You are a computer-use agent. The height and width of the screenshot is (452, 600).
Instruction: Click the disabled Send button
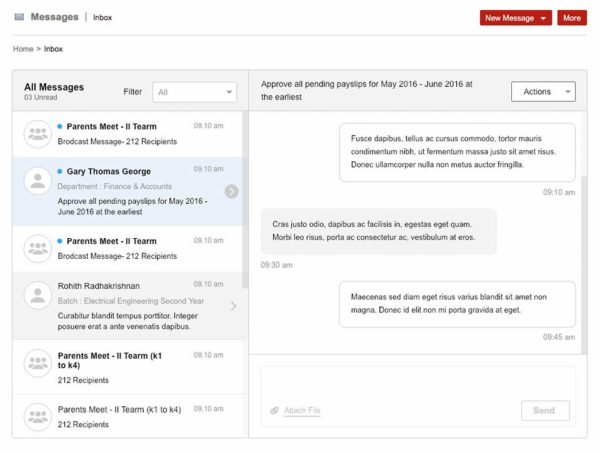point(545,411)
